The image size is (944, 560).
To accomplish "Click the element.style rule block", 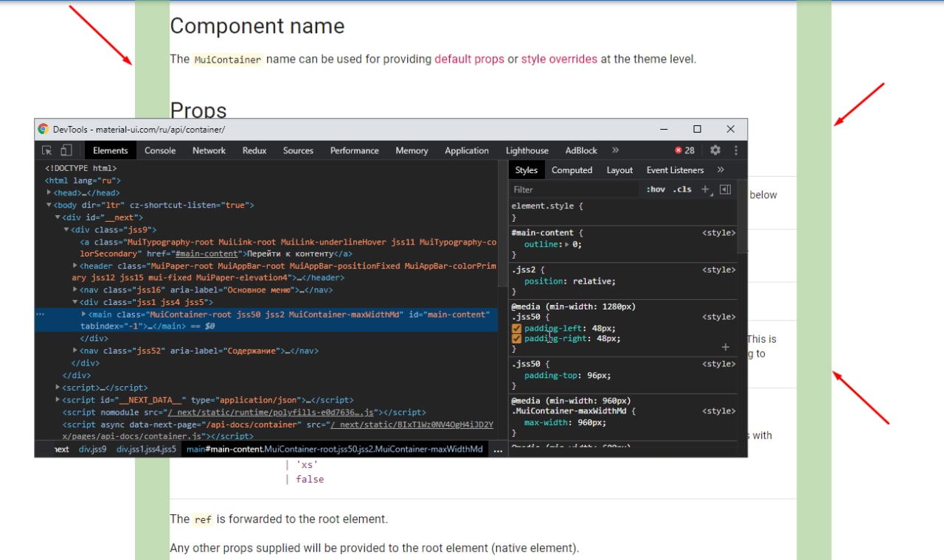I will point(623,212).
